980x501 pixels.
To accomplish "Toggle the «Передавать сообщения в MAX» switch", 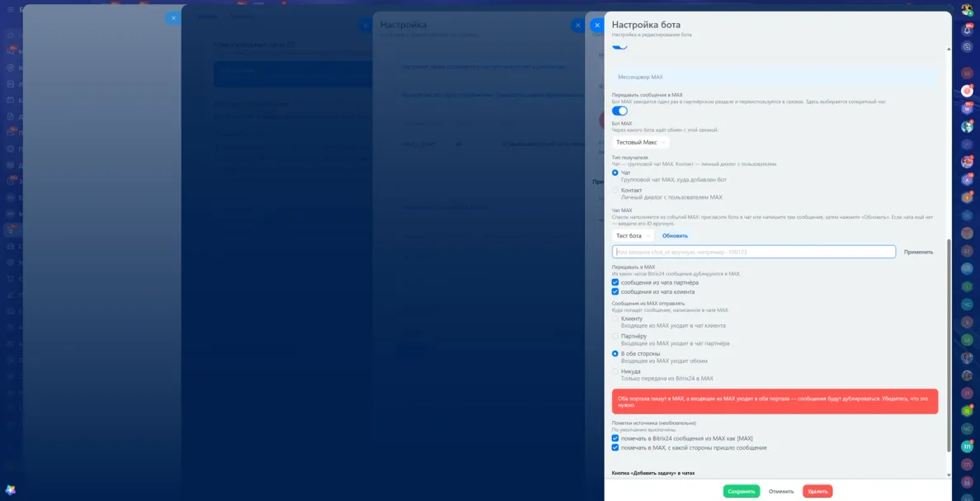I will click(x=620, y=111).
